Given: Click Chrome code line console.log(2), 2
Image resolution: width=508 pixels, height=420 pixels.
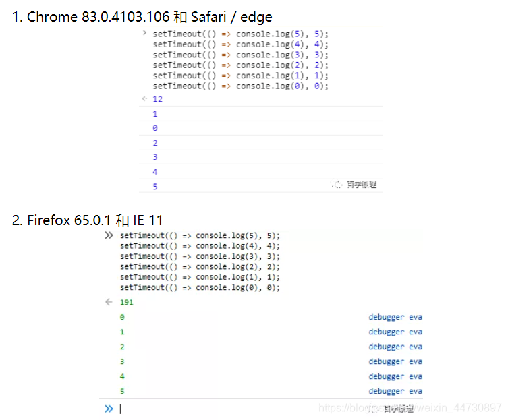Looking at the screenshot, I should pos(240,65).
